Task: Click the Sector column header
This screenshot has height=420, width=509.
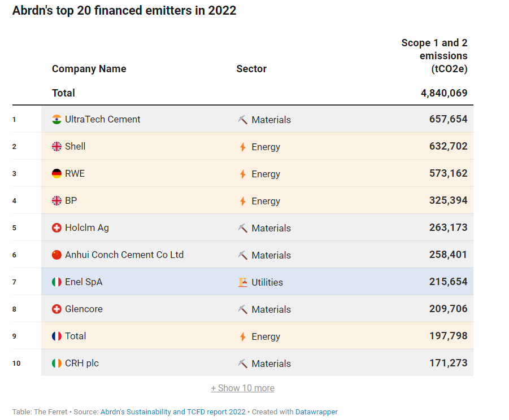Action: pos(251,69)
